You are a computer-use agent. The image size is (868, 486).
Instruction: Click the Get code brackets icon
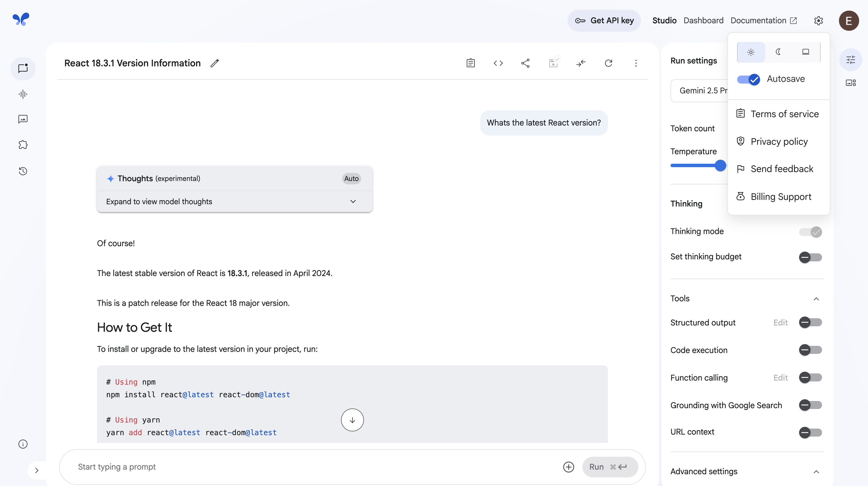pyautogui.click(x=498, y=63)
